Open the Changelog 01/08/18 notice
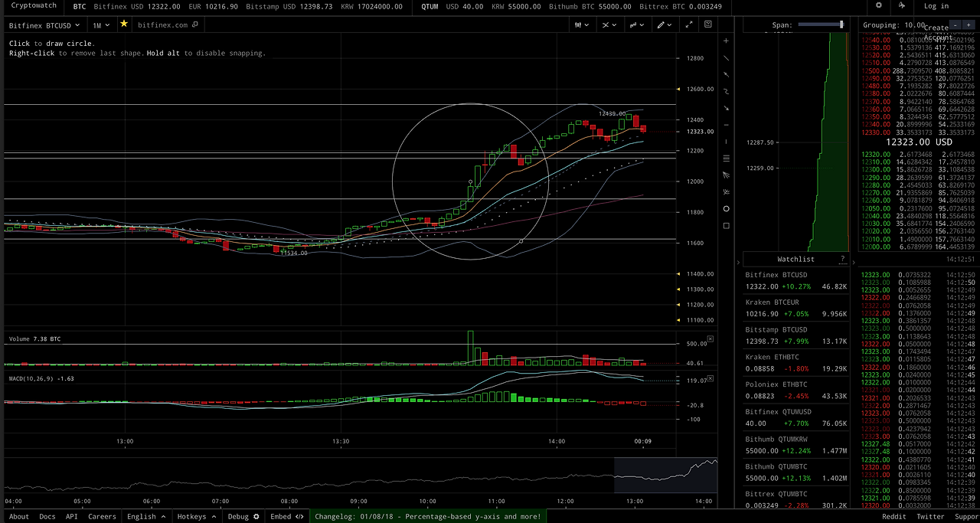The image size is (980, 523). tap(428, 516)
